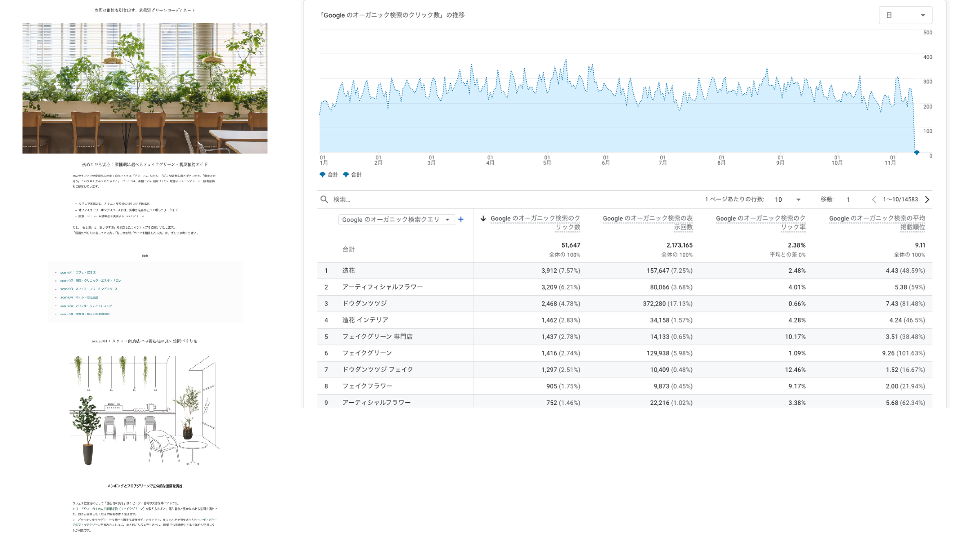Click the blue plus add-dimension icon

(461, 219)
